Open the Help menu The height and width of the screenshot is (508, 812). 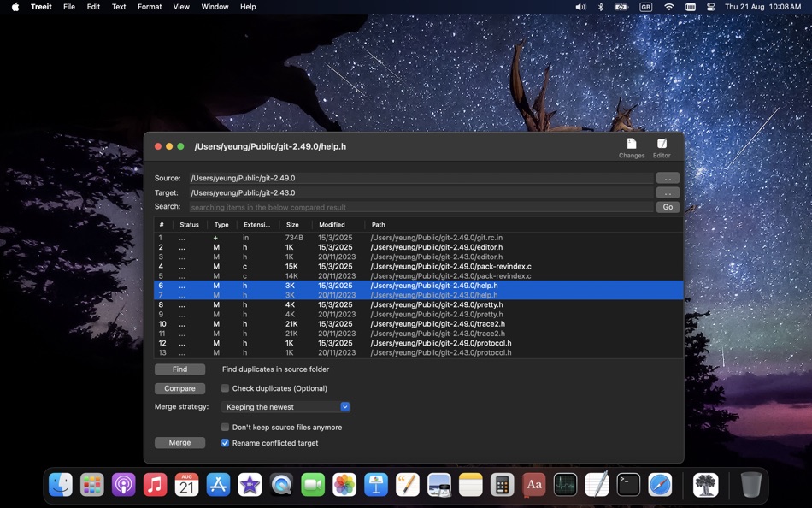click(x=248, y=7)
